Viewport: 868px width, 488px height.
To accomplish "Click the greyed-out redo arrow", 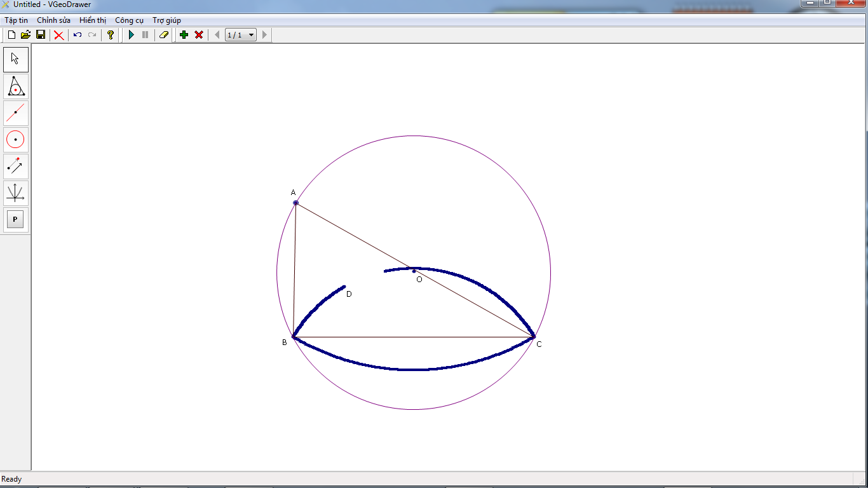I will coord(92,35).
